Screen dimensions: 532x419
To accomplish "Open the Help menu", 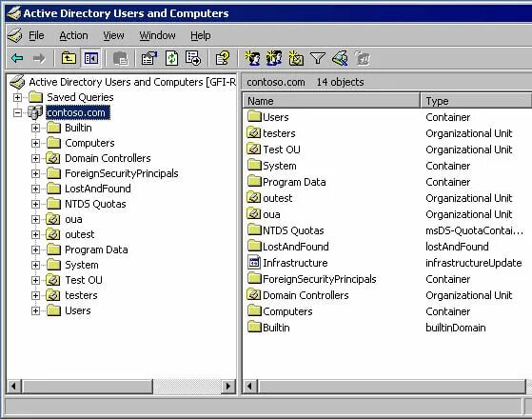I will point(201,35).
